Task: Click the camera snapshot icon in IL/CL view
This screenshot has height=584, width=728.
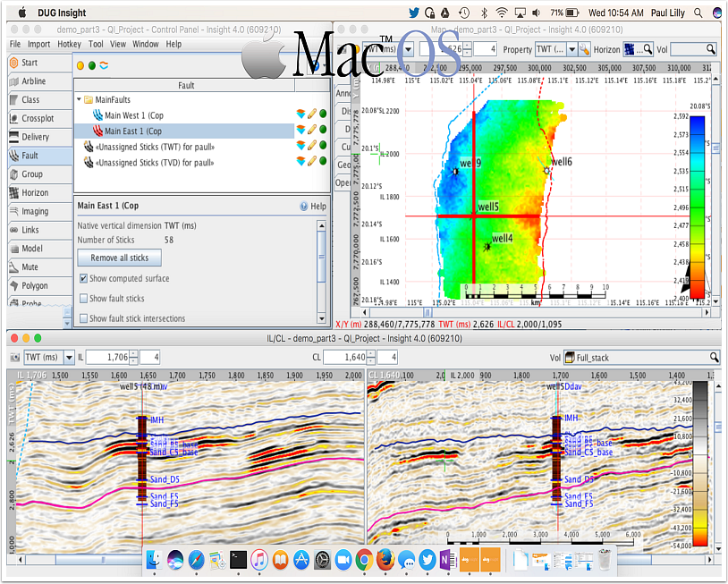Action: (15, 358)
